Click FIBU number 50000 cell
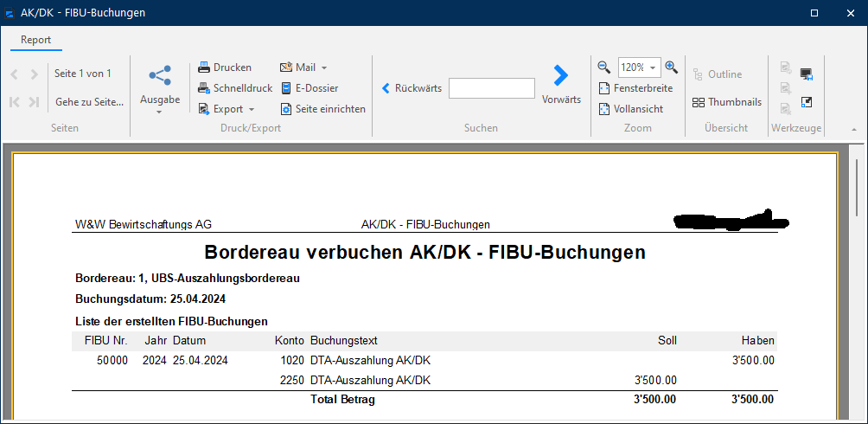Image resolution: width=868 pixels, height=424 pixels. (x=112, y=361)
